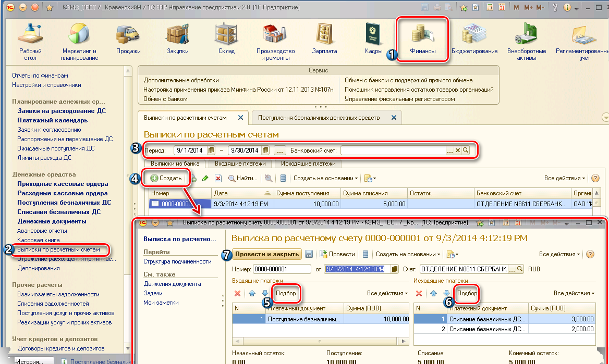Click add to favorites star in main title bar
This screenshot has height=364, width=609.
click(x=464, y=7)
